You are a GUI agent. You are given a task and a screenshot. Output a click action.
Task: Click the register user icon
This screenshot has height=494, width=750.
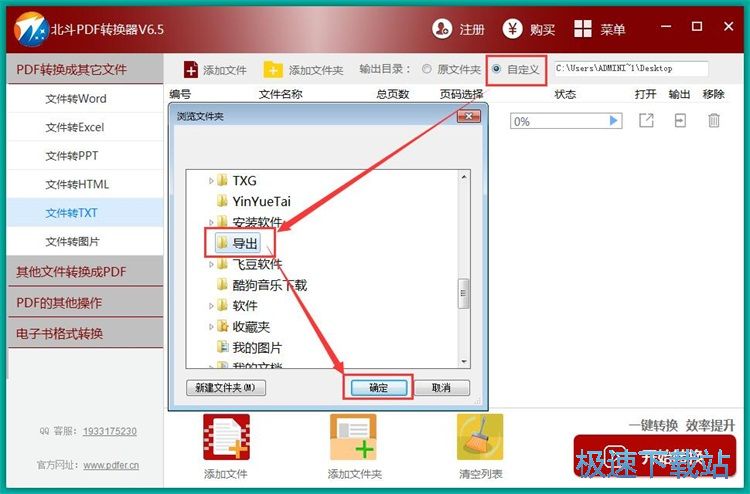(x=441, y=29)
